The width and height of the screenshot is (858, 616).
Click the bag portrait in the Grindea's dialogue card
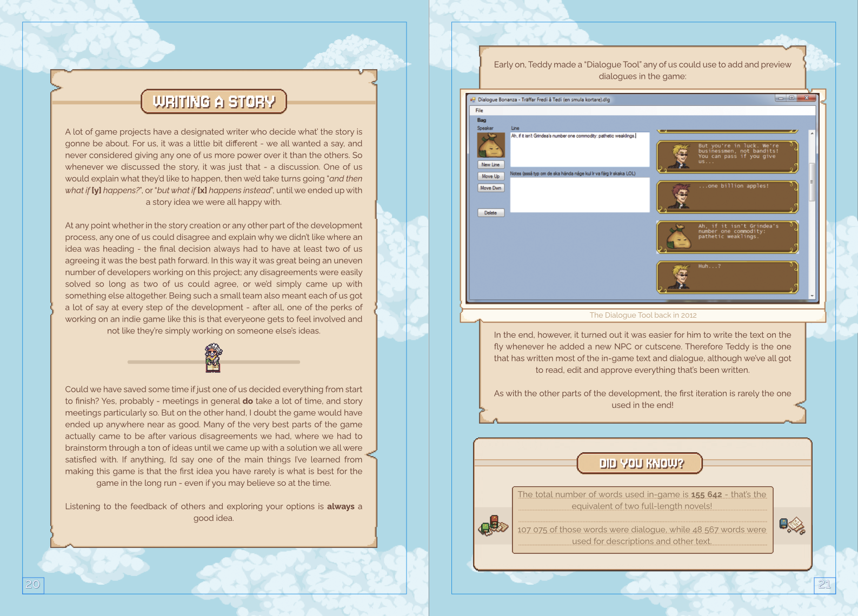pos(678,237)
